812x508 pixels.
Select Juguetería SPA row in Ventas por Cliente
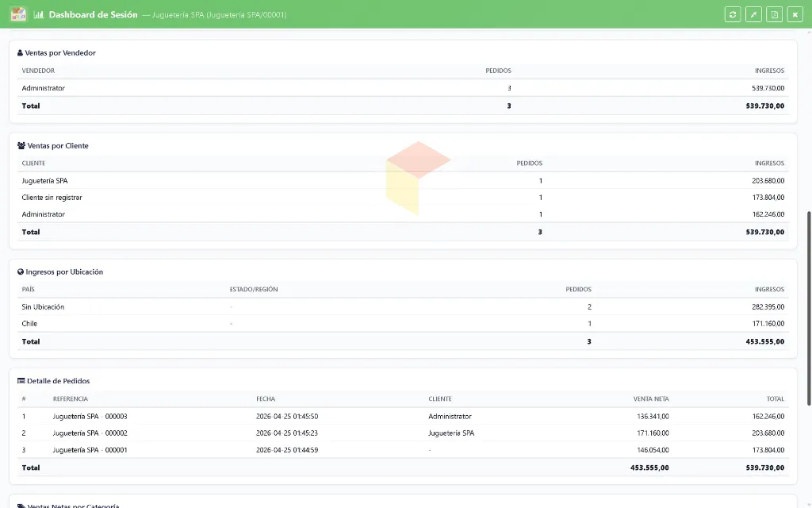coord(403,180)
